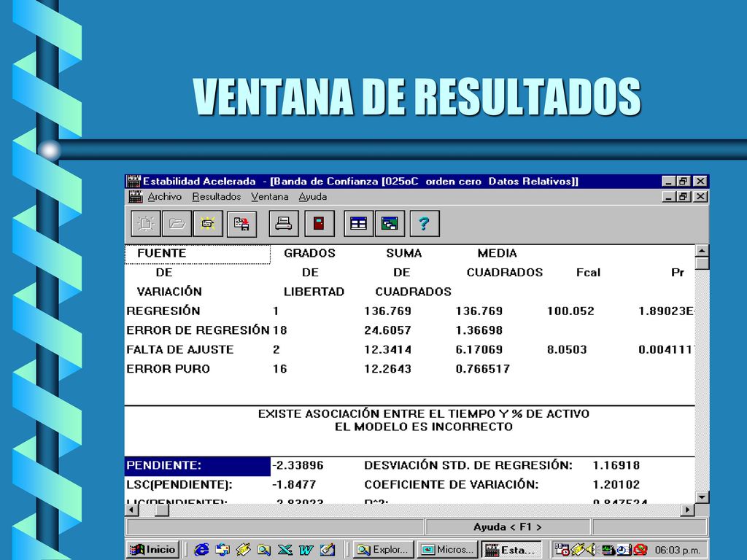
Task: Click the horizontal scrollbar thumb
Action: click(162, 510)
